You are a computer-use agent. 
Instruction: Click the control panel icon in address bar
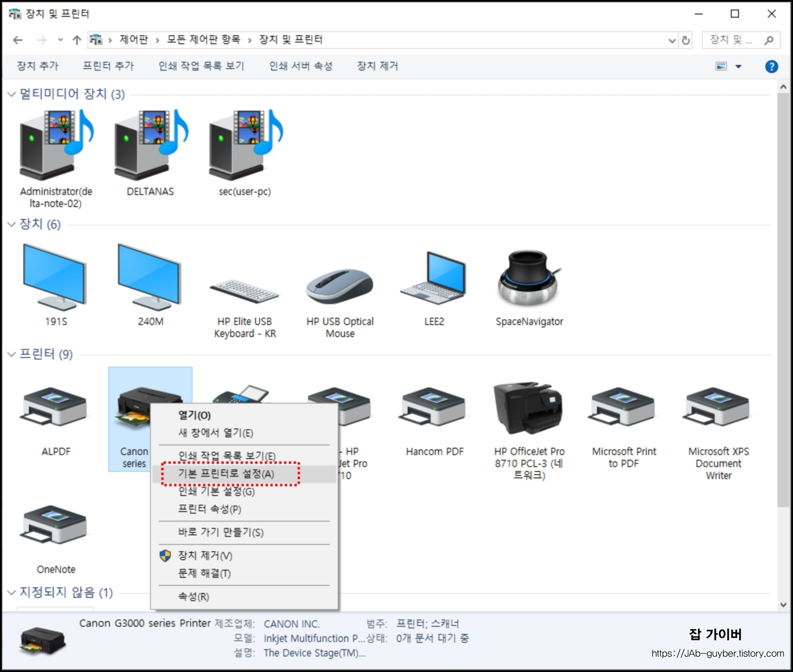96,40
